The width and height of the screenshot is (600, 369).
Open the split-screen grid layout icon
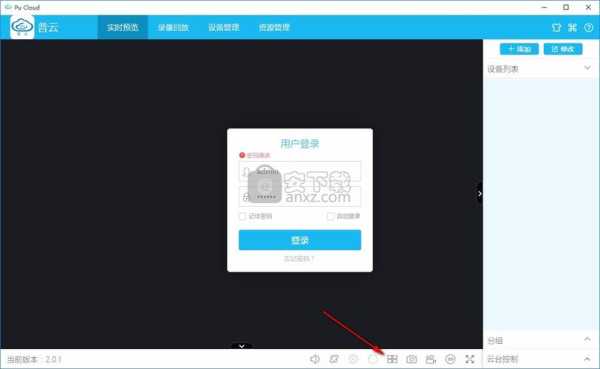click(x=392, y=359)
